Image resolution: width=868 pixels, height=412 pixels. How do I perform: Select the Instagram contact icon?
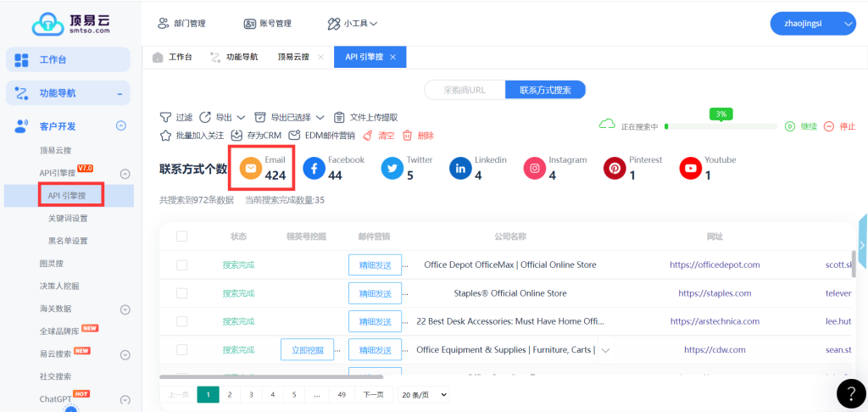(x=535, y=169)
